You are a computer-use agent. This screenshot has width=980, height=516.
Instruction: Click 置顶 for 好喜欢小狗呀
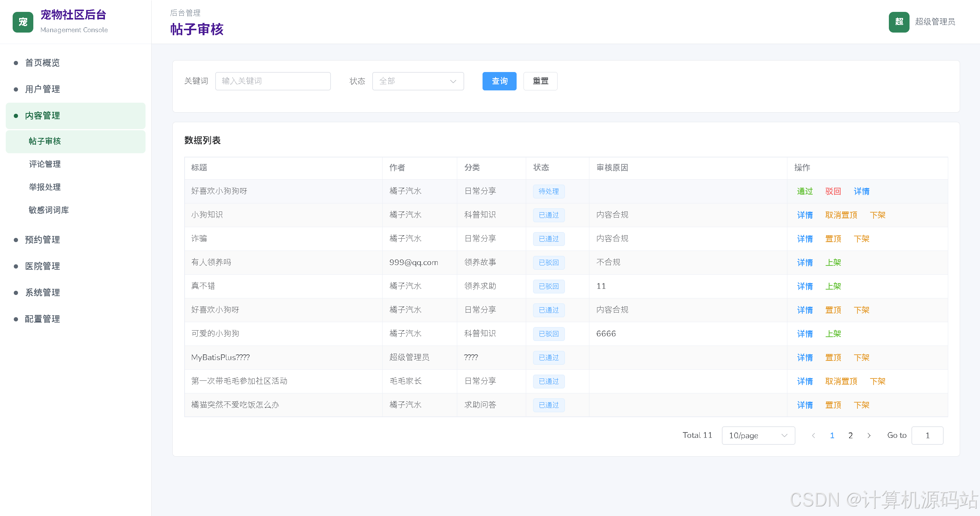click(833, 310)
